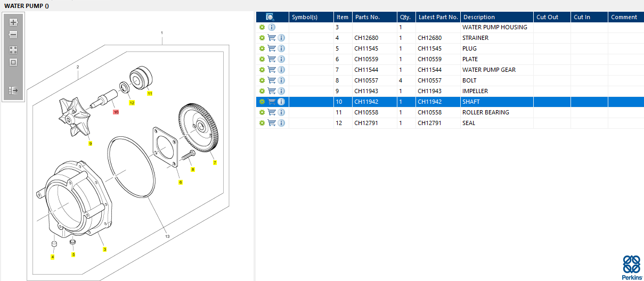Click the Perkins logo

pos(631,267)
